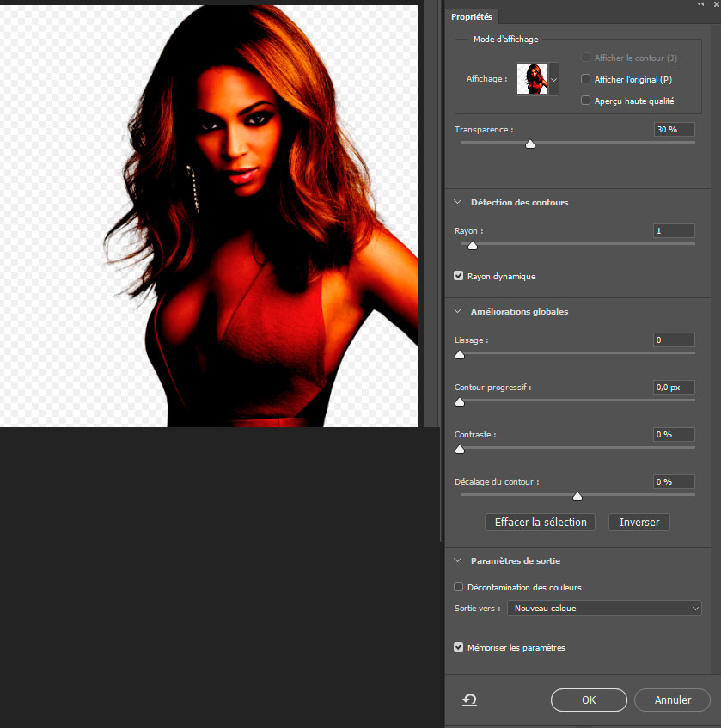Viewport: 721px width, 728px height.
Task: Click the Transparence slider handle
Action: click(530, 144)
